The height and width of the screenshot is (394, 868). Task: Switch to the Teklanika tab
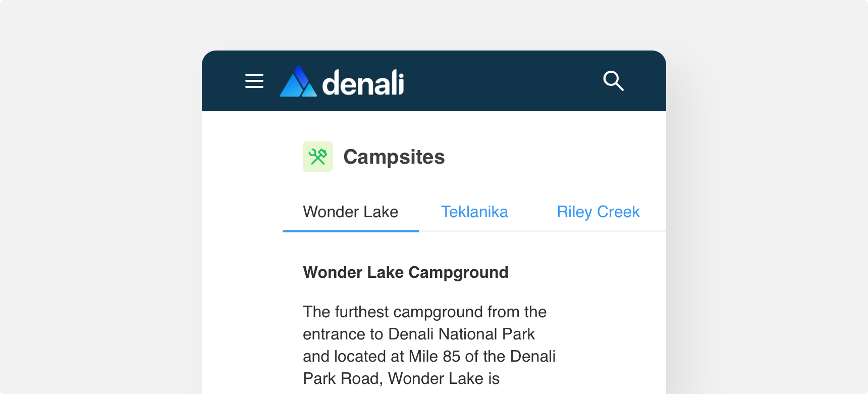pyautogui.click(x=474, y=212)
